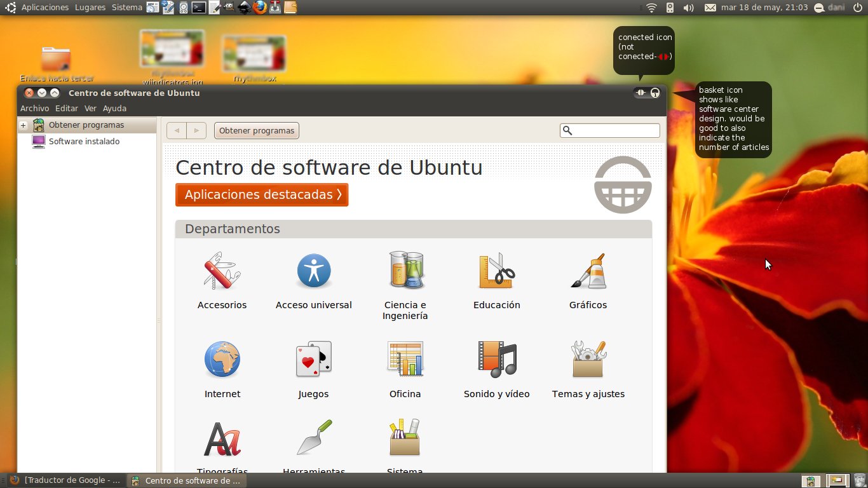Screen dimensions: 868x488
Task: Select Software instalado in sidebar
Action: tap(87, 141)
